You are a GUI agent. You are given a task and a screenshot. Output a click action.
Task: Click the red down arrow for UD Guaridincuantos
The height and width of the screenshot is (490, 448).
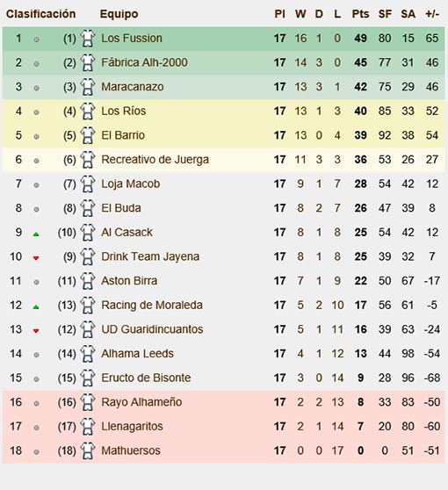[36, 331]
